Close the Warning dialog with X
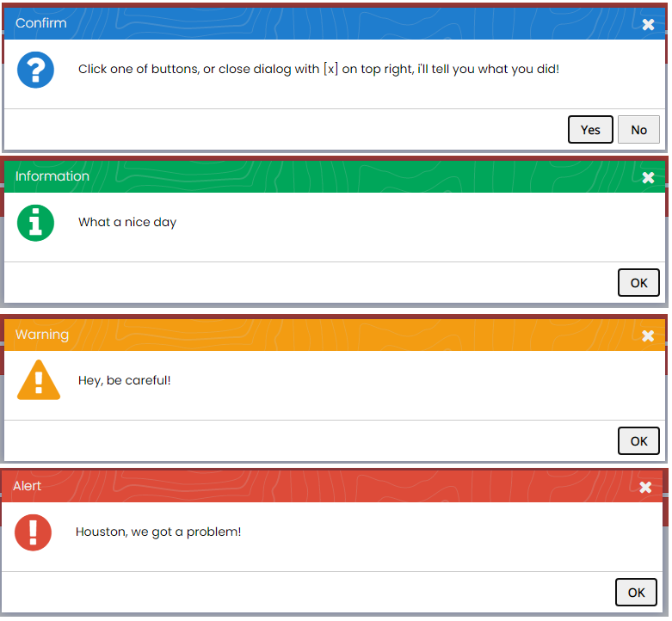This screenshot has height=621, width=672. click(648, 335)
